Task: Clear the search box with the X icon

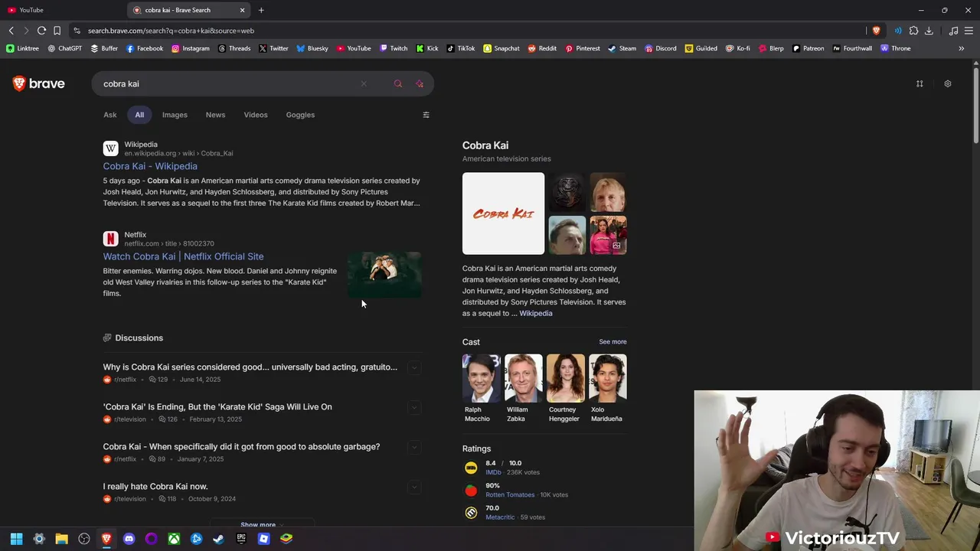Action: pos(364,83)
